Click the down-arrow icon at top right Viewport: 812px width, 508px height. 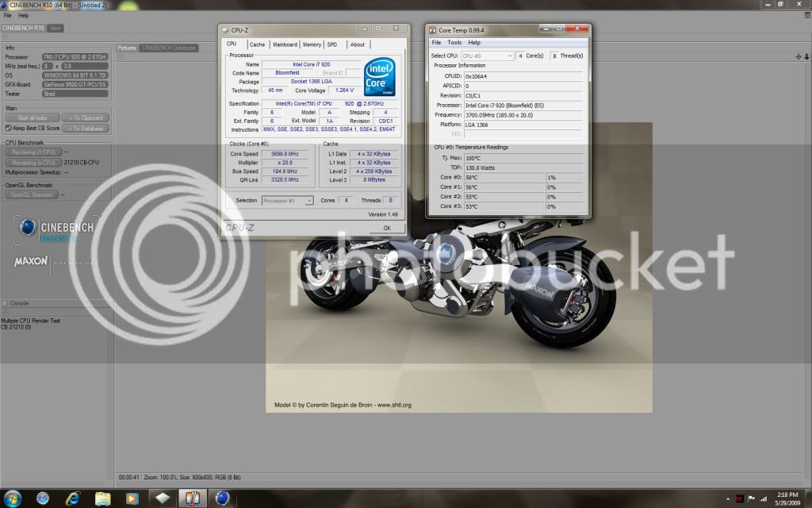tap(806, 56)
